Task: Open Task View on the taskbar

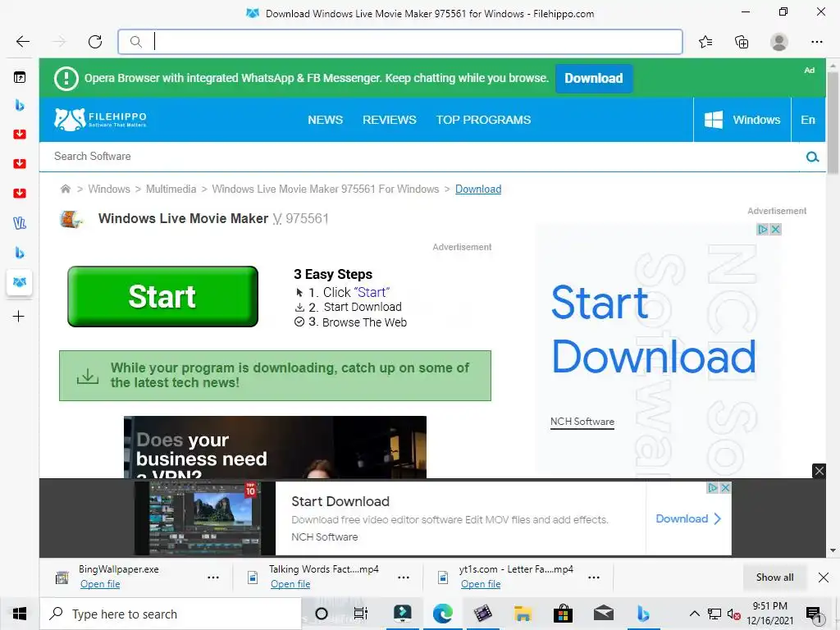Action: [x=361, y=614]
